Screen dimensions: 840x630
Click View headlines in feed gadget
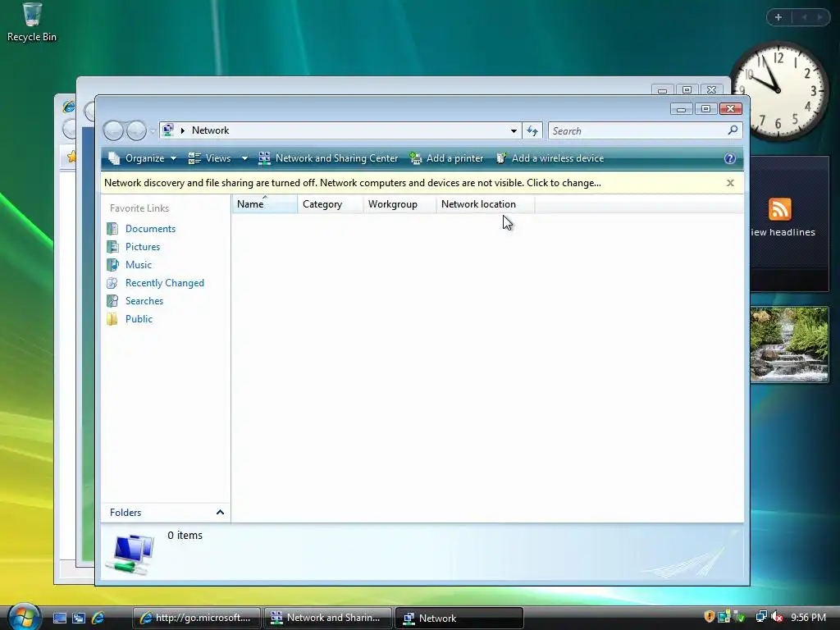[x=783, y=232]
